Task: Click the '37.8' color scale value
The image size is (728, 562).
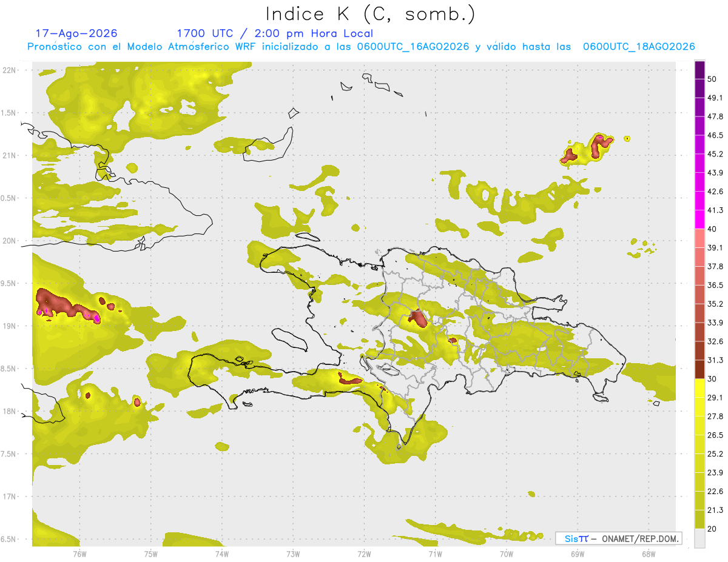Action: click(x=715, y=267)
